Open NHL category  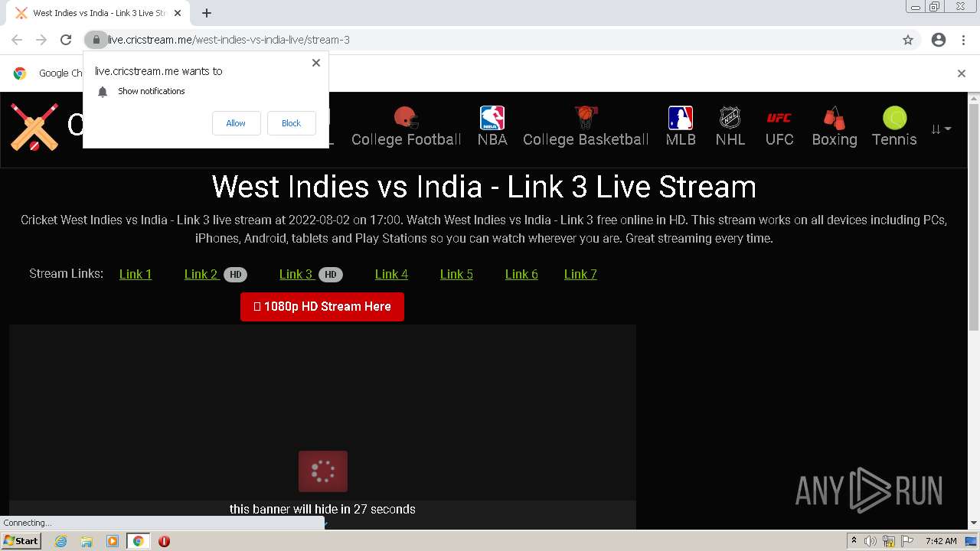click(x=730, y=126)
